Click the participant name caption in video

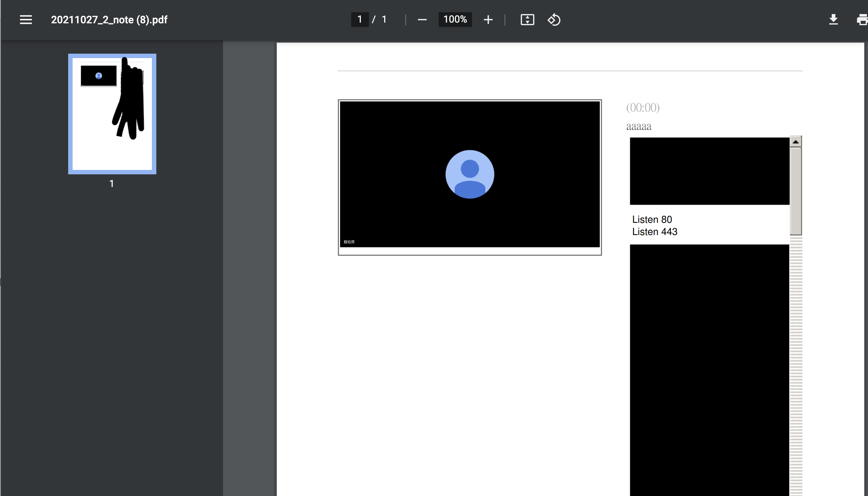click(x=349, y=242)
